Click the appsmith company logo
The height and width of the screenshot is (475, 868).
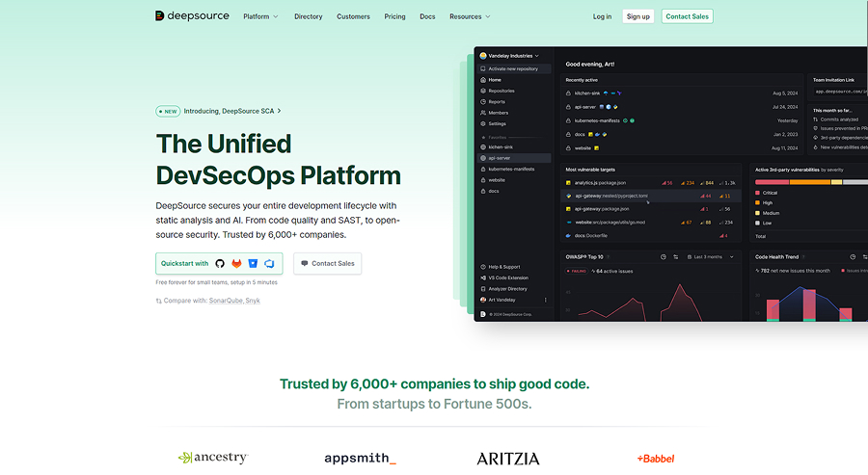click(361, 458)
